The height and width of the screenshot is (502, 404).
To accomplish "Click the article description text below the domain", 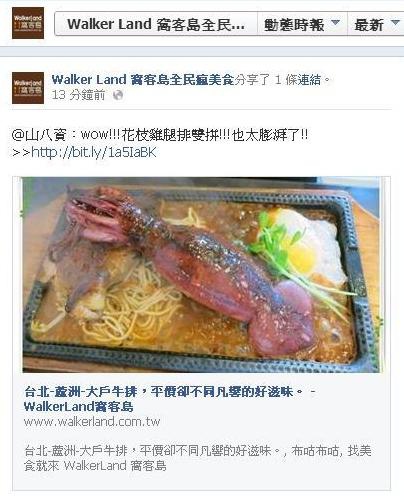I will coord(198,458).
